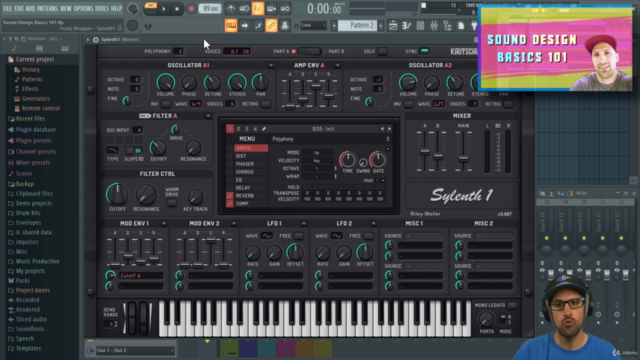The image size is (640, 360).
Task: Select the DIST menu entry
Action: (x=251, y=156)
